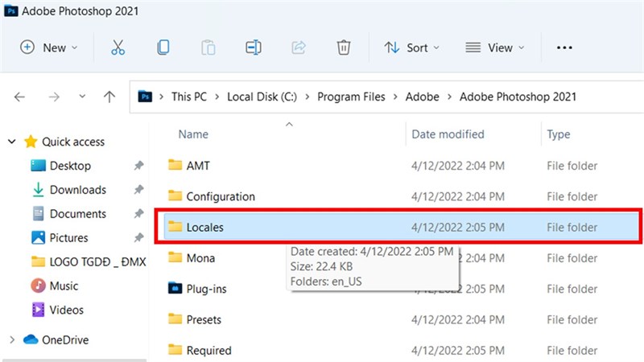Click the Delete trash can icon
644x362 pixels.
click(x=344, y=47)
